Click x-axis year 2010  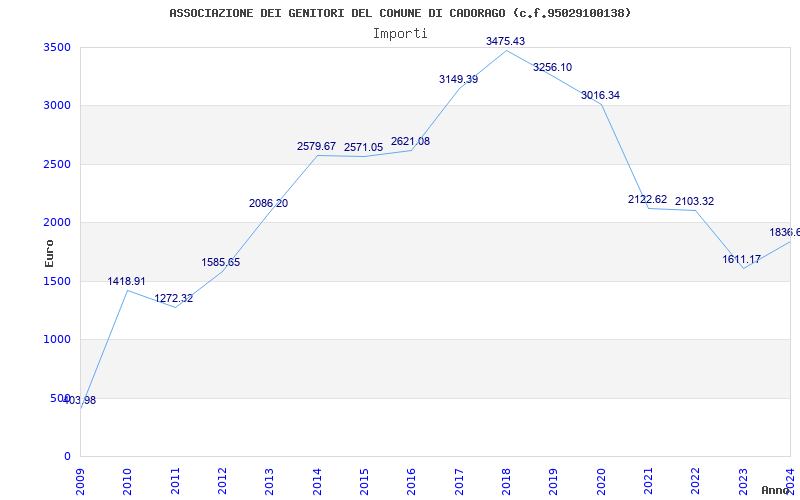pyautogui.click(x=128, y=481)
